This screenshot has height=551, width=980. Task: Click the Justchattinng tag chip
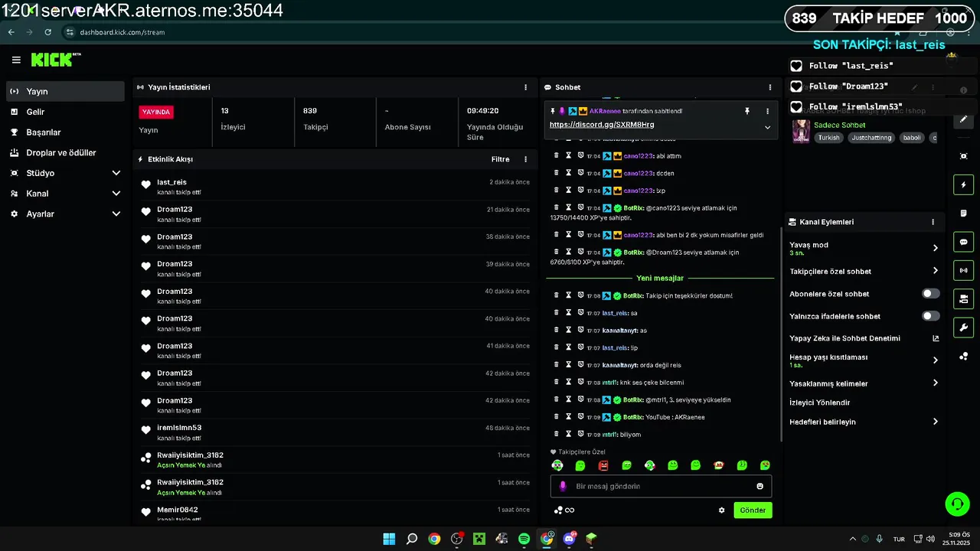[x=871, y=138]
